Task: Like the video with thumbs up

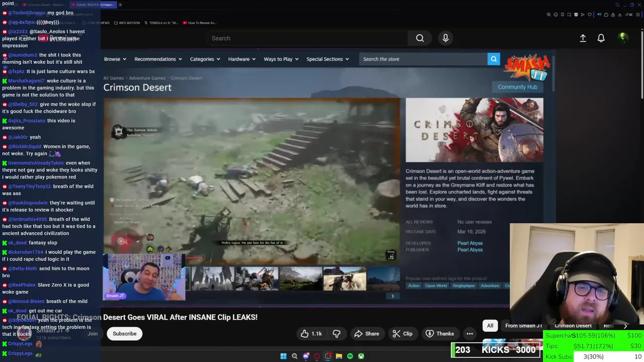Action: 311,333
